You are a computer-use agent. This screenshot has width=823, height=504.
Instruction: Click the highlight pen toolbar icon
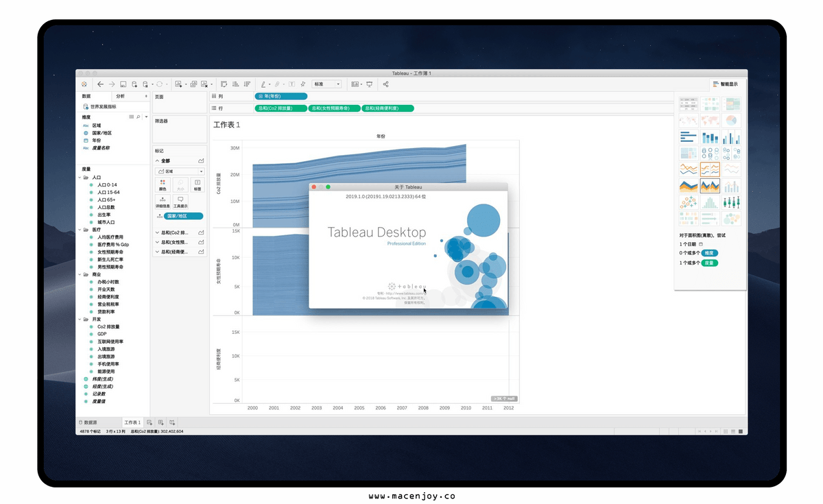pyautogui.click(x=263, y=84)
